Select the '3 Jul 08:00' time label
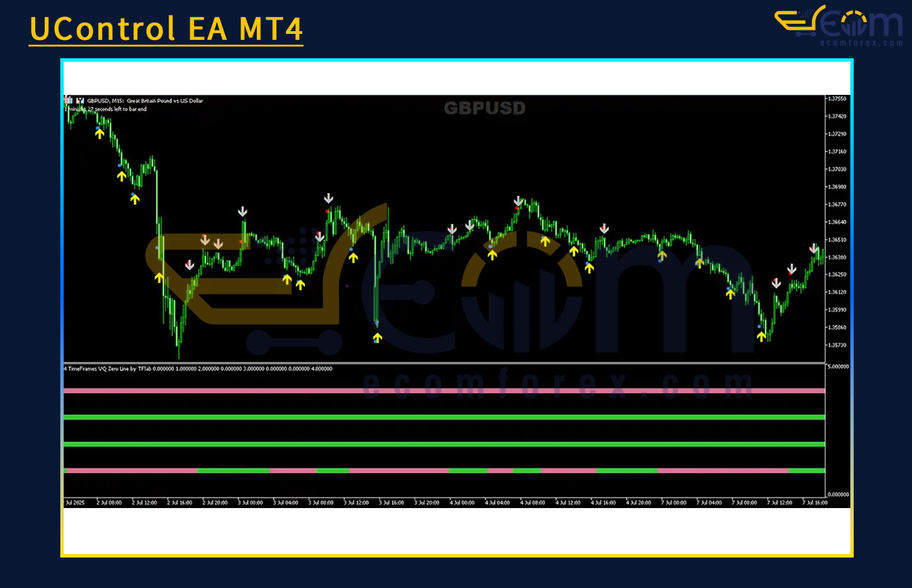912x588 pixels. click(x=320, y=503)
